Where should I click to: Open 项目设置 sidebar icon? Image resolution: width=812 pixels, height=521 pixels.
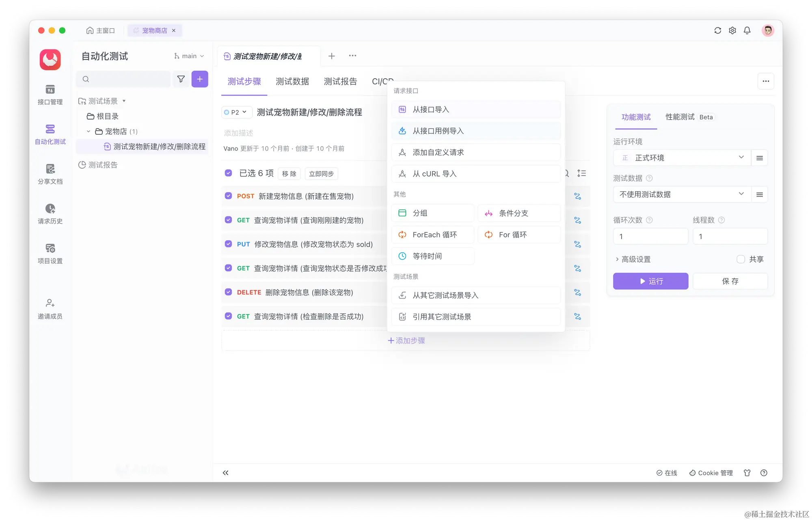click(50, 253)
